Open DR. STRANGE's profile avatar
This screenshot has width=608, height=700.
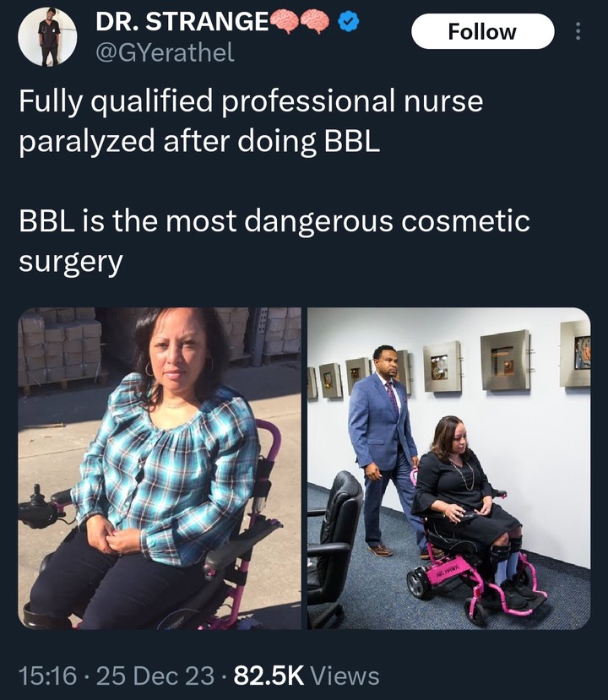47,36
